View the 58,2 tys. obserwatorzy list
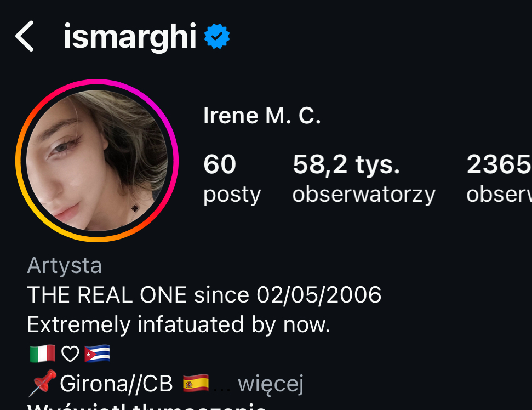532x410 pixels. point(364,178)
